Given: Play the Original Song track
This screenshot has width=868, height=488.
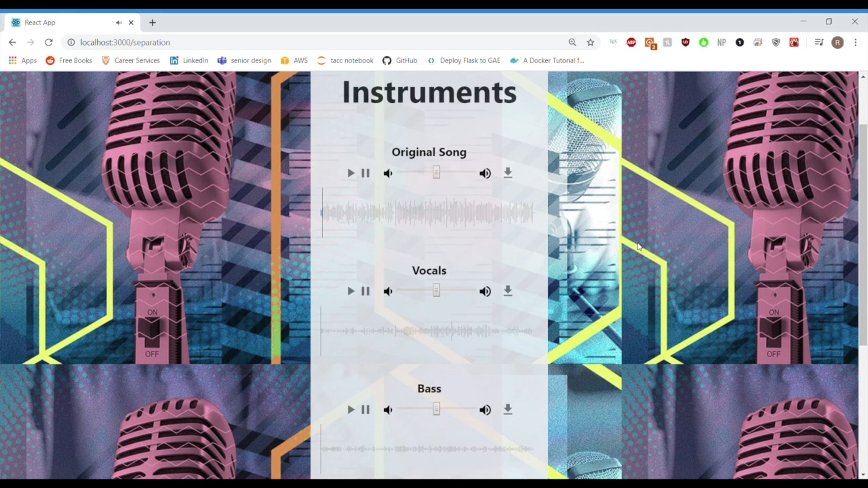Looking at the screenshot, I should point(350,173).
